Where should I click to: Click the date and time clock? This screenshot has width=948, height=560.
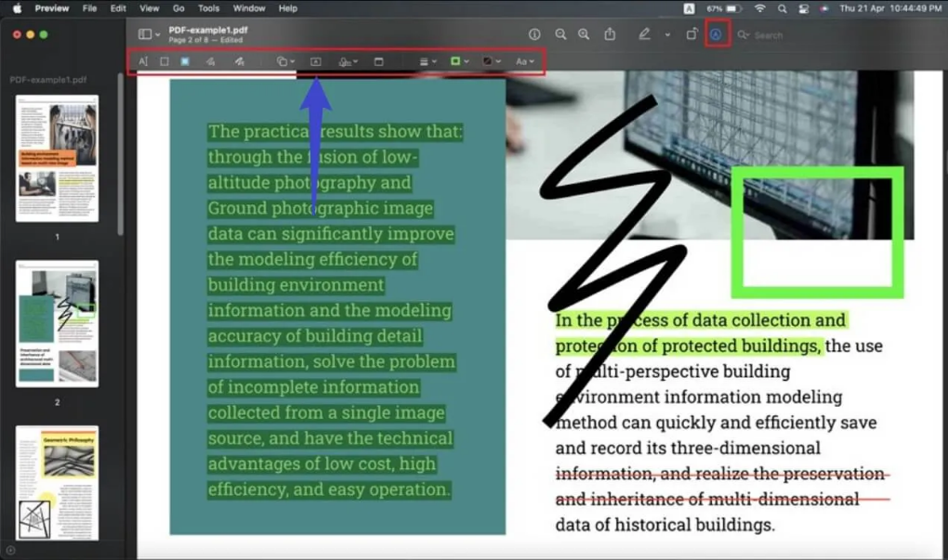coord(890,8)
